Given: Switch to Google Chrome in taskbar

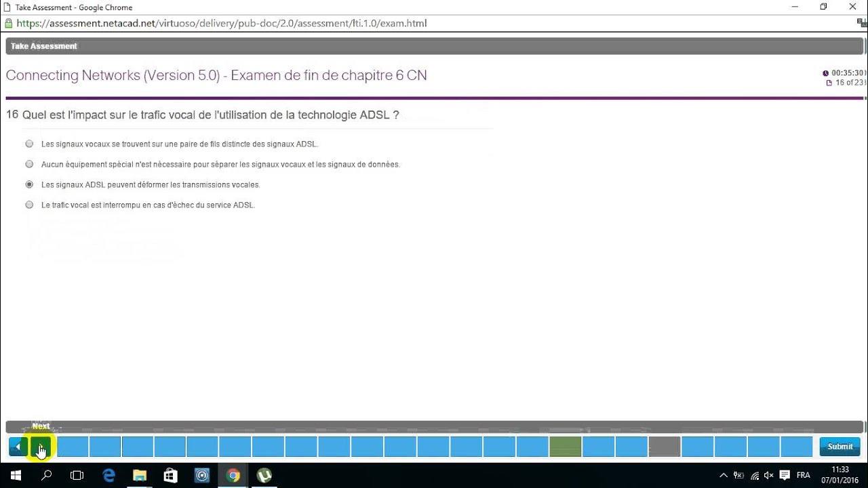Looking at the screenshot, I should [233, 475].
